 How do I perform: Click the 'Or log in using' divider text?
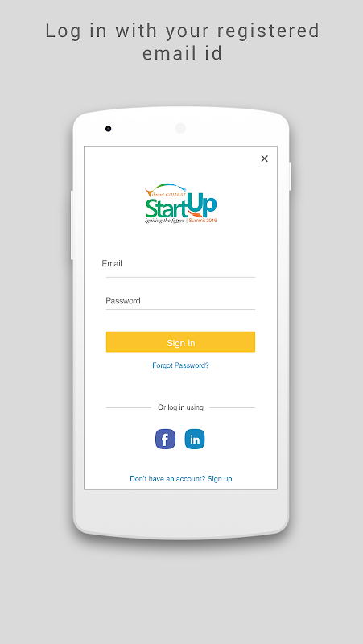pyautogui.click(x=180, y=407)
